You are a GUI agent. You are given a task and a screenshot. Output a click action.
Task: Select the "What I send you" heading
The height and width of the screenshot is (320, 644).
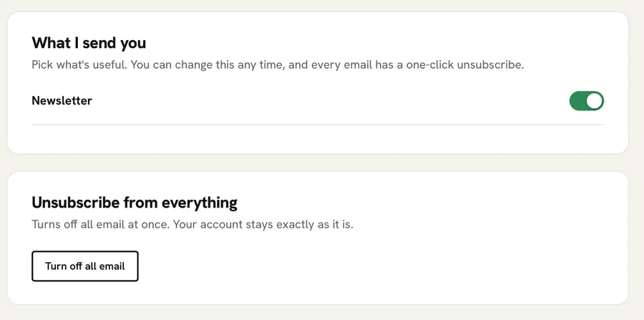tap(89, 43)
